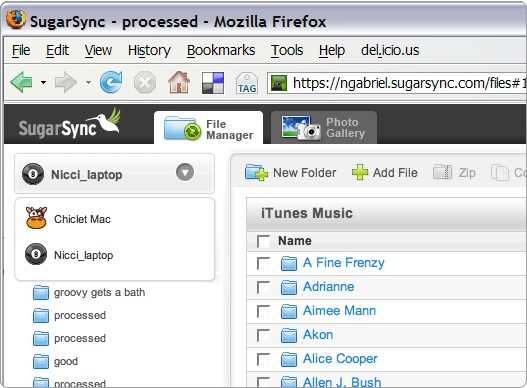Click the SugarSync hummingbird logo
This screenshot has width=527, height=388.
(x=70, y=124)
